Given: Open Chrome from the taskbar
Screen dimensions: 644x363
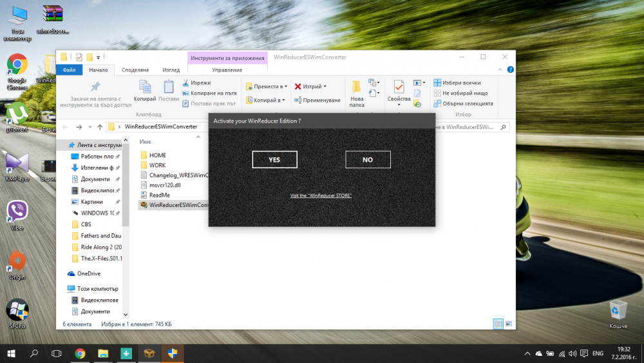Looking at the screenshot, I should pos(80,353).
